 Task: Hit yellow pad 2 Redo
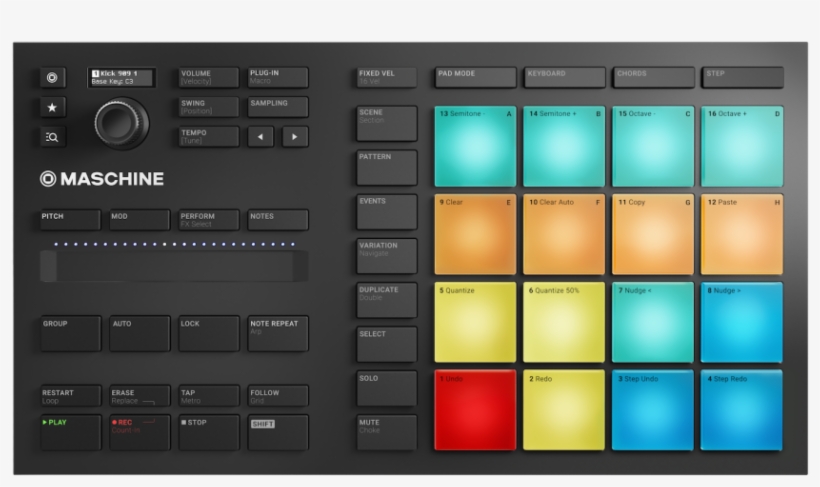tap(564, 411)
